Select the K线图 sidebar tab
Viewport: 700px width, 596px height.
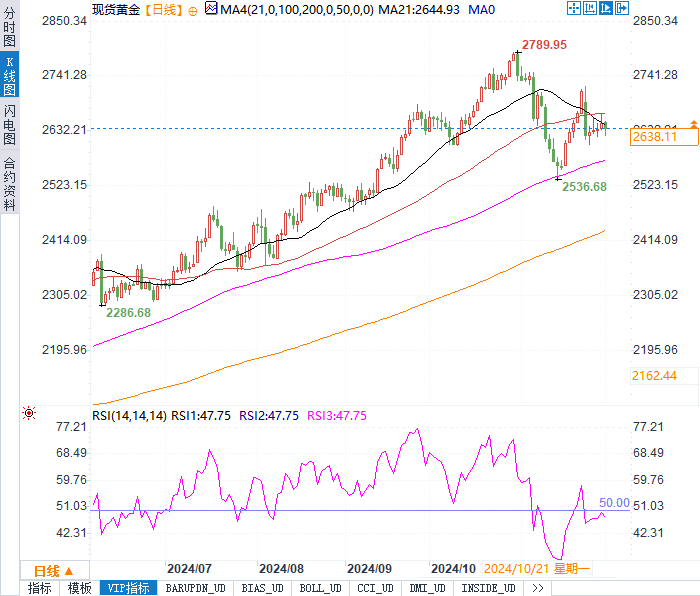9,76
